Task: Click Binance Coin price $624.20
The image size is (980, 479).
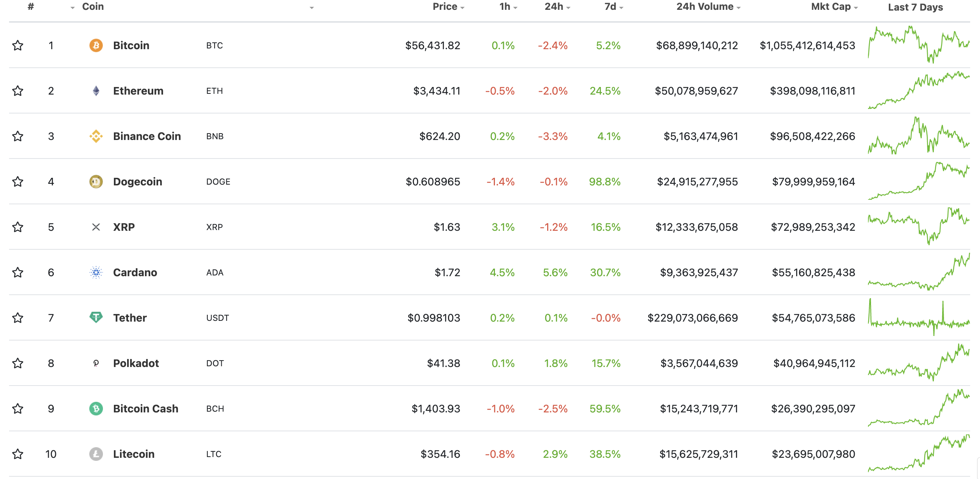Action: (x=439, y=136)
